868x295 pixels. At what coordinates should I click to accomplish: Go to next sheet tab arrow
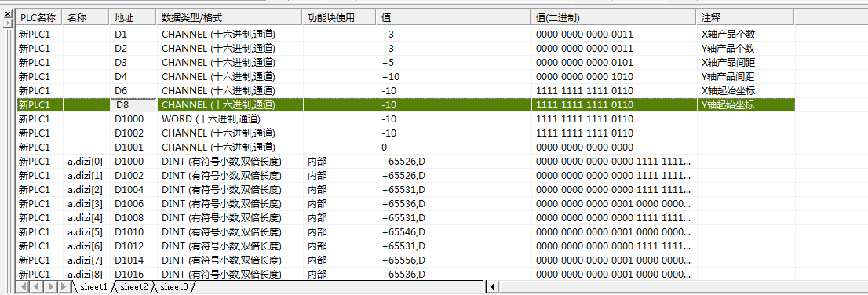coord(49,286)
